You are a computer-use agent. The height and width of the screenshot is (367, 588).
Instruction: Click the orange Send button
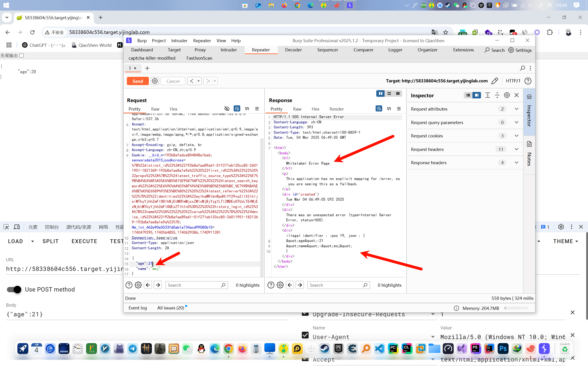(138, 81)
